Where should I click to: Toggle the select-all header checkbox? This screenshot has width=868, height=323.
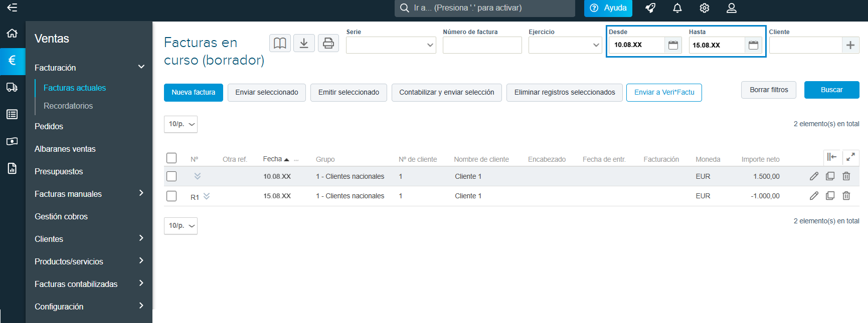point(171,158)
